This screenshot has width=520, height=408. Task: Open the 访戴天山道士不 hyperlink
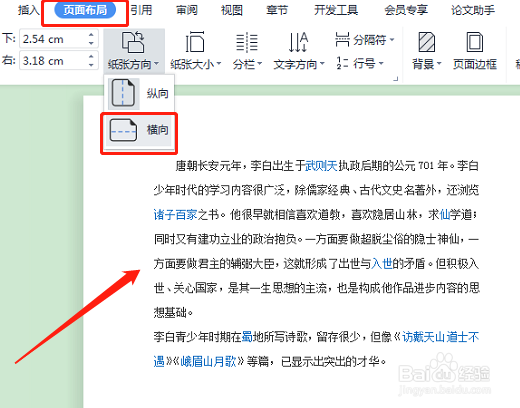441,337
